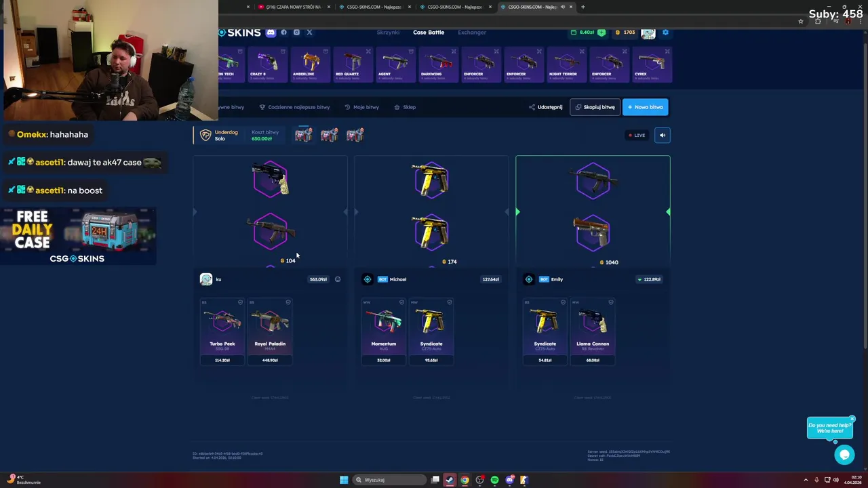Image resolution: width=868 pixels, height=488 pixels.
Task: Open new browser tab with plus button
Action: (583, 7)
